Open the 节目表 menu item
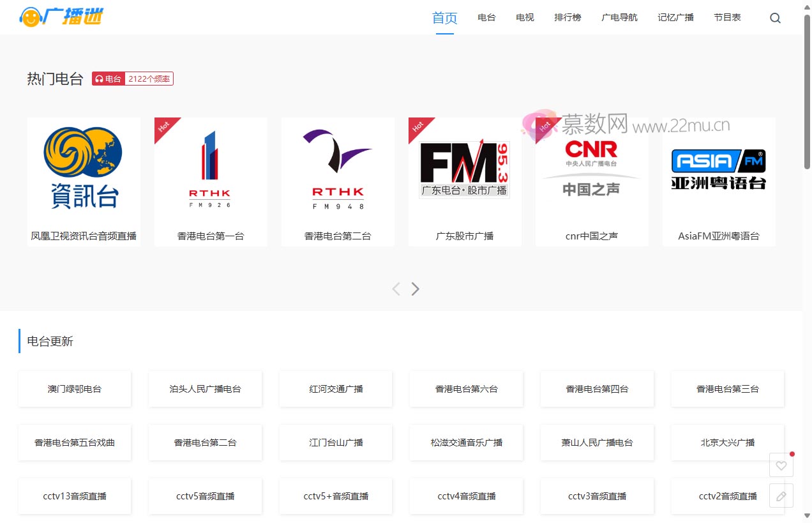The height and width of the screenshot is (523, 812). point(727,17)
